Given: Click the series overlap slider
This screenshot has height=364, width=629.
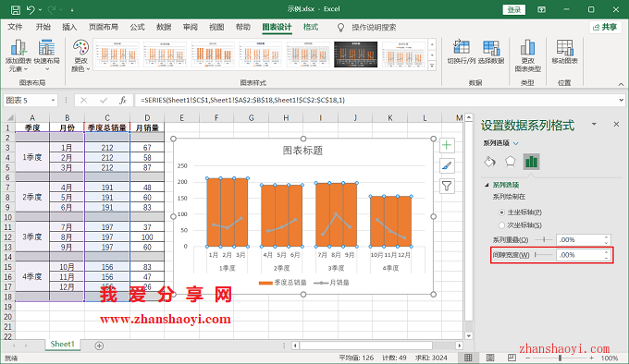Looking at the screenshot, I should click(544, 240).
